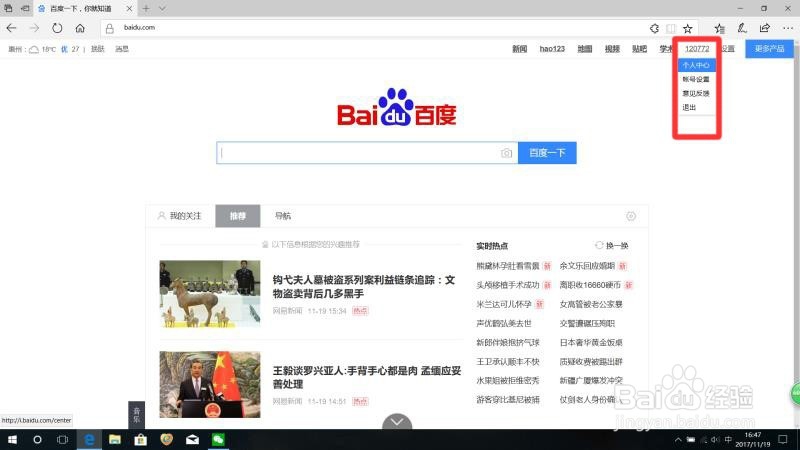Open feed settings gear icon
This screenshot has height=450, width=800.
point(631,216)
